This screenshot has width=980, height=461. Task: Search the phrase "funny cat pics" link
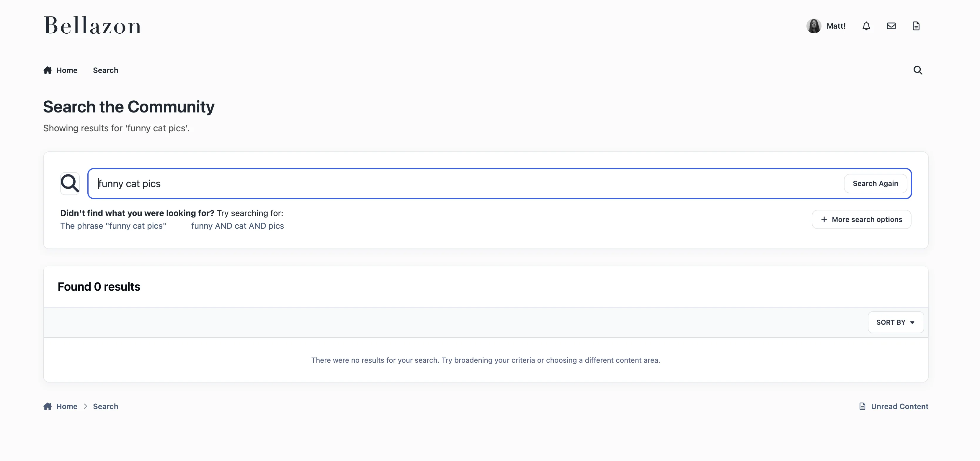(x=113, y=226)
